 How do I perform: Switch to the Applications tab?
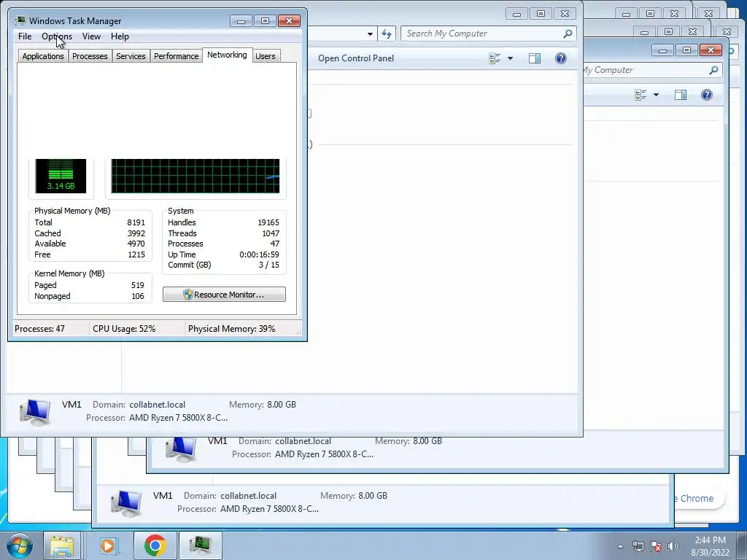coord(43,56)
